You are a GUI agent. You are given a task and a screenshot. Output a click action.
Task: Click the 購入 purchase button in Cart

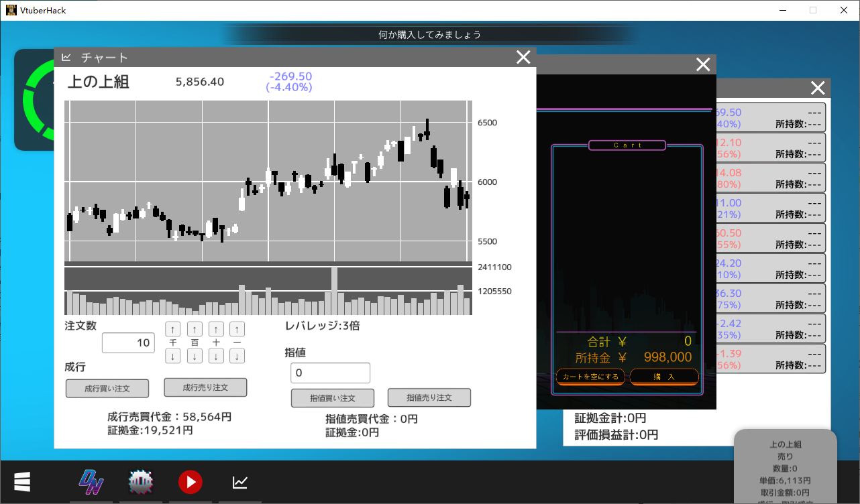(664, 377)
